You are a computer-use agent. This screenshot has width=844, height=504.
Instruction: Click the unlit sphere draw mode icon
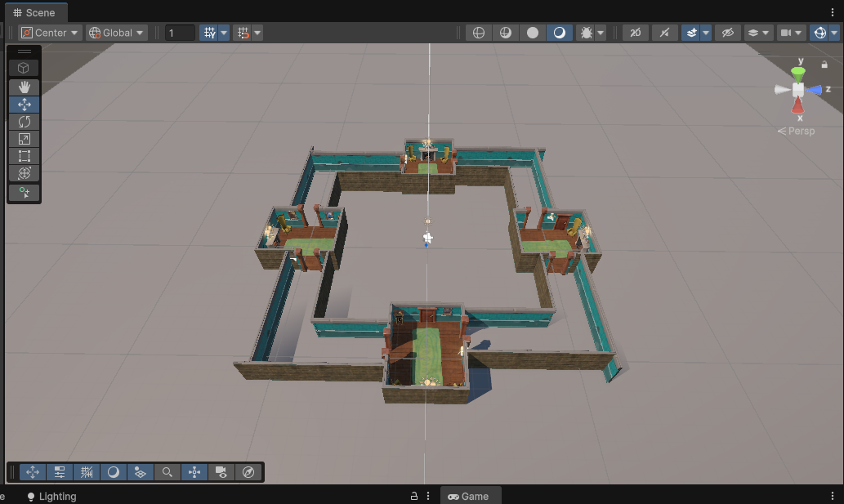(533, 33)
